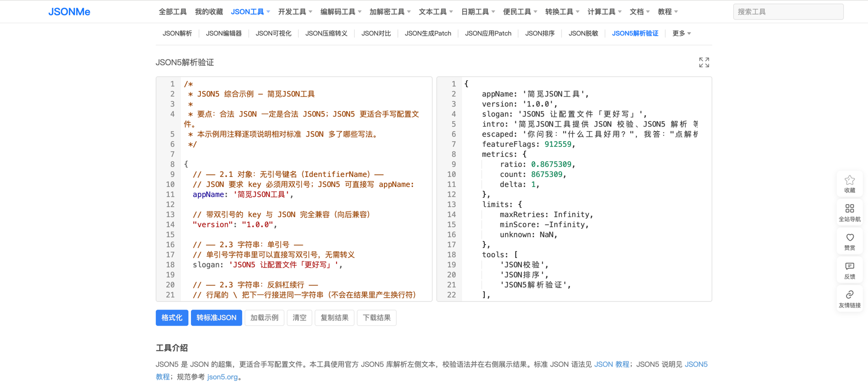Switch to JSON生成Patch tool tab
The width and height of the screenshot is (868, 389).
pyautogui.click(x=428, y=33)
